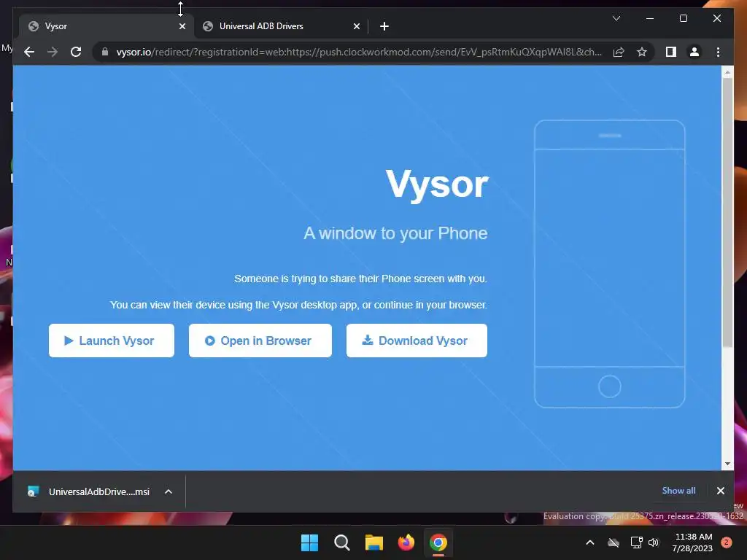The height and width of the screenshot is (560, 747).
Task: Click Show all downloads link
Action: point(678,491)
